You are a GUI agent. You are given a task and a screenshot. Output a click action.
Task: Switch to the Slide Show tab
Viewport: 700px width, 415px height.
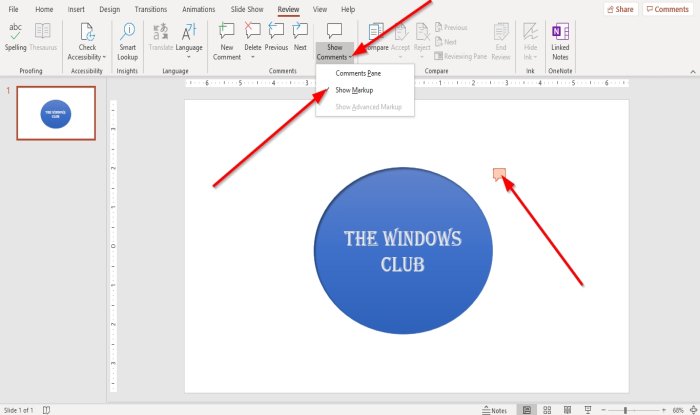(247, 9)
